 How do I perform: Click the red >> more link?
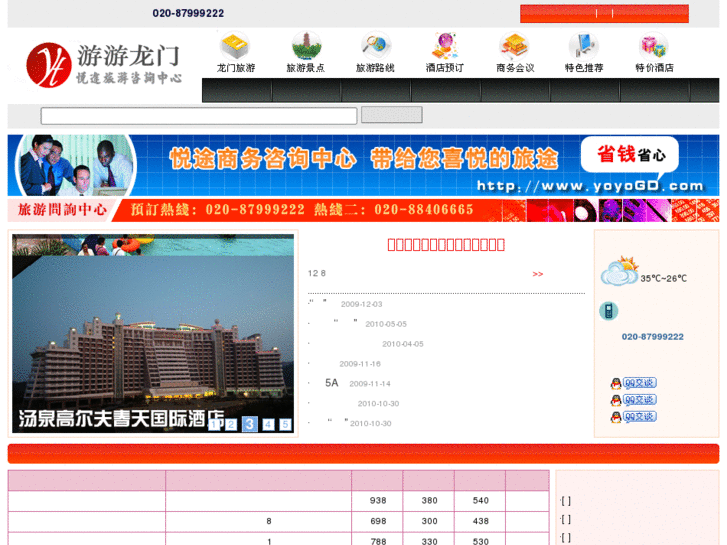tap(537, 274)
